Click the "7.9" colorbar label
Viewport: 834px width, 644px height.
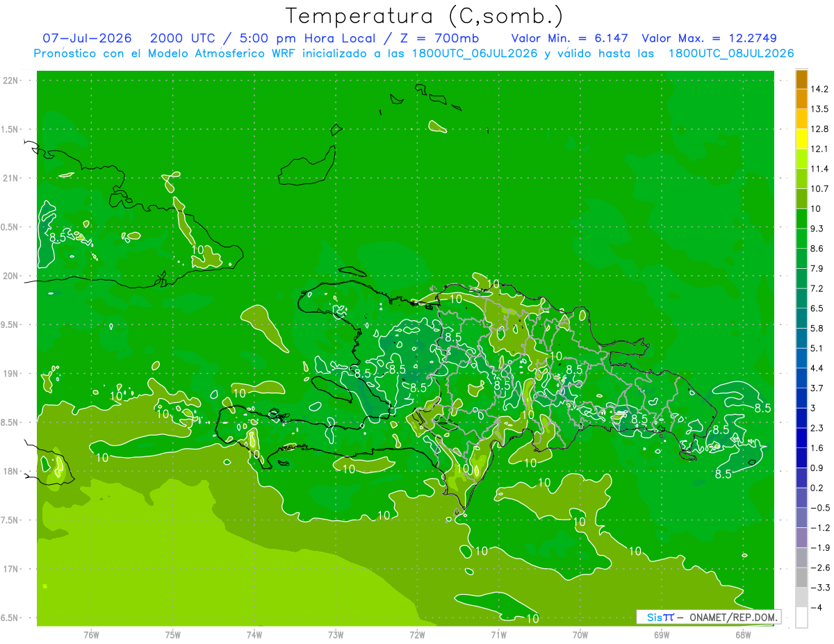pyautogui.click(x=817, y=268)
